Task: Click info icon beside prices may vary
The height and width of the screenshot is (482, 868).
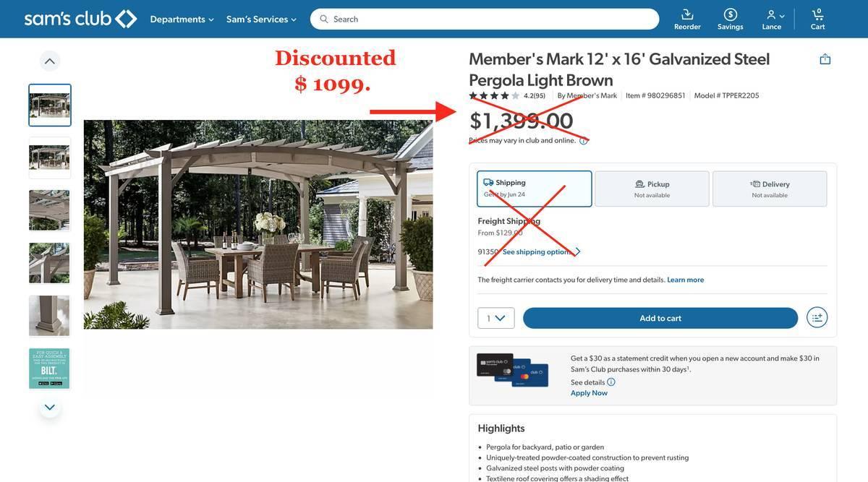Action: click(584, 141)
